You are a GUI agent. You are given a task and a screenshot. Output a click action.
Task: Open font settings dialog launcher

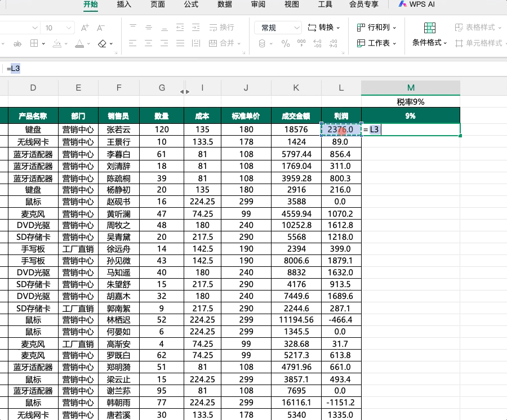(115, 52)
